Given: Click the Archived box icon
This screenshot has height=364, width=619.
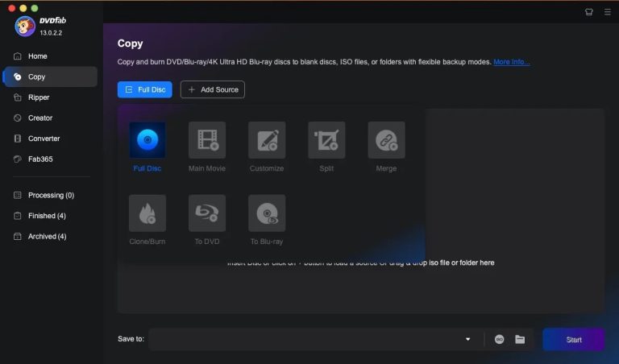Looking at the screenshot, I should coord(18,236).
